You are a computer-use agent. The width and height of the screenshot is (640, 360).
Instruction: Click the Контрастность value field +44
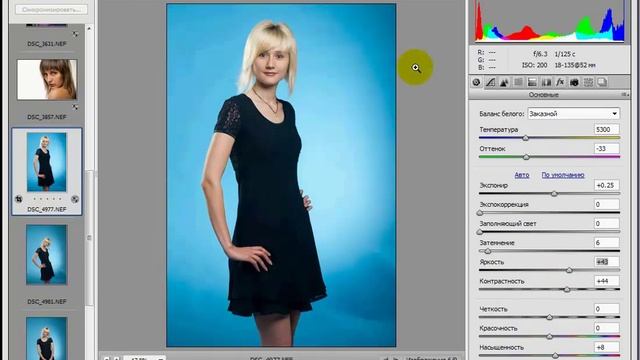[x=607, y=281]
